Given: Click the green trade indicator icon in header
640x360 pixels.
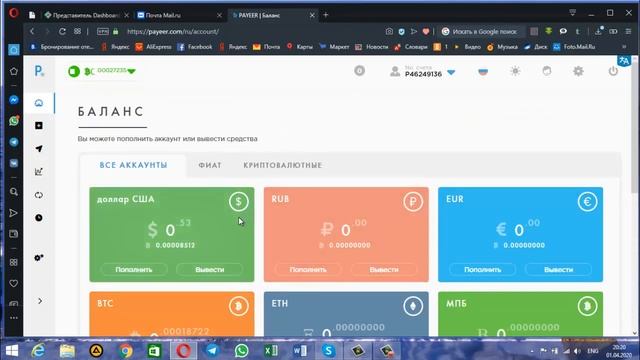Looking at the screenshot, I should pyautogui.click(x=74, y=71).
